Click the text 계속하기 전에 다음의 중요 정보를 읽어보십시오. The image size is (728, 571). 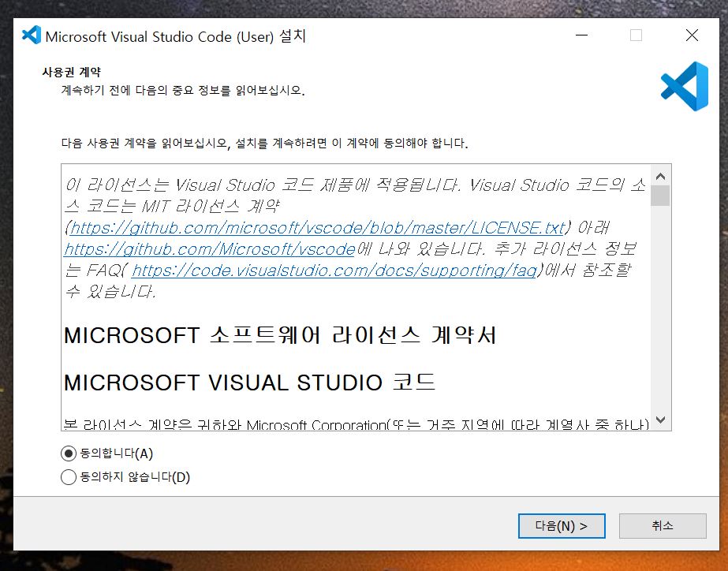[183, 90]
